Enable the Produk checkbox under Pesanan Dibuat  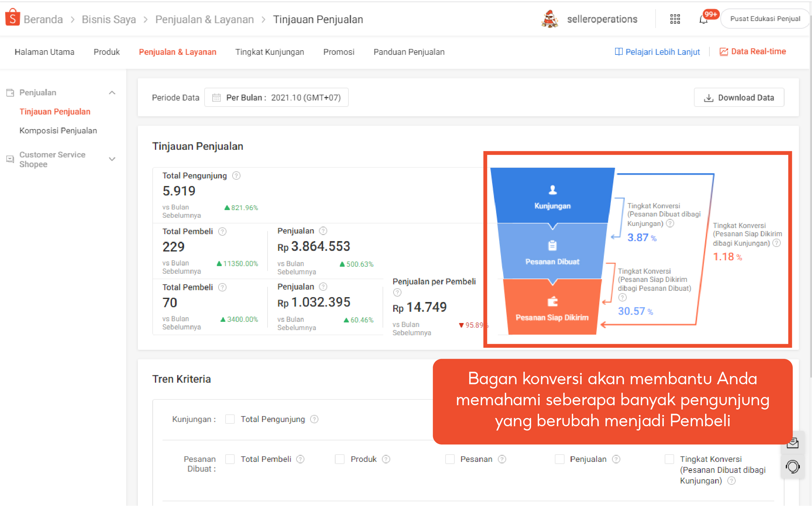339,459
